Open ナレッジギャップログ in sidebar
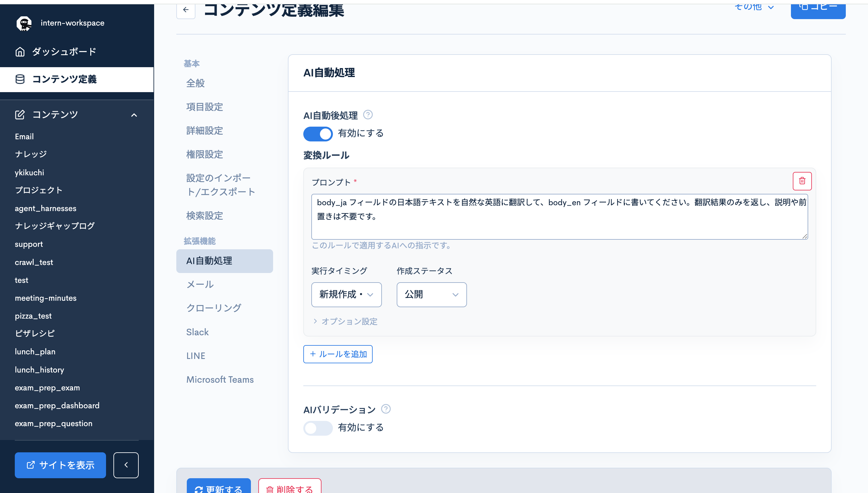The width and height of the screenshot is (868, 493). pos(55,226)
